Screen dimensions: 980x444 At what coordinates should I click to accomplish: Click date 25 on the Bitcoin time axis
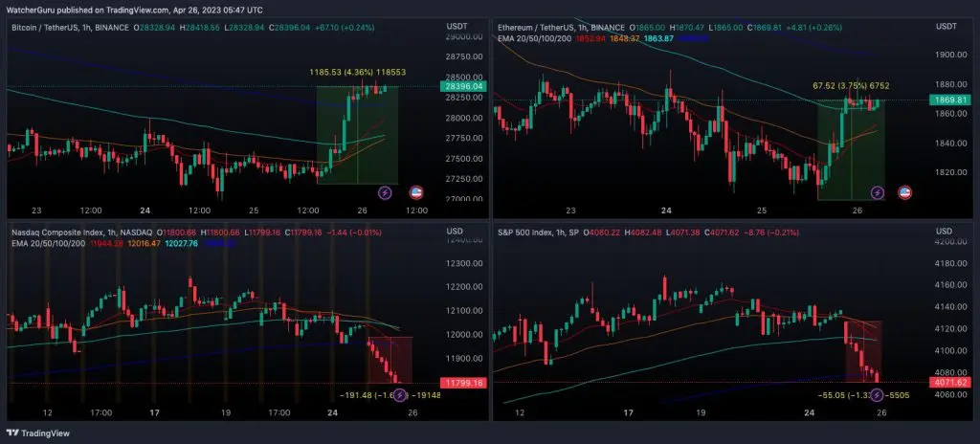pos(255,211)
